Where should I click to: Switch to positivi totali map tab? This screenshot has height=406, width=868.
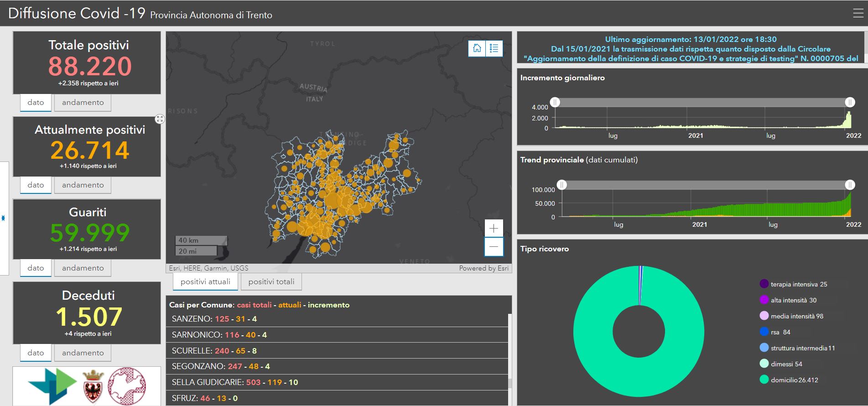(271, 282)
